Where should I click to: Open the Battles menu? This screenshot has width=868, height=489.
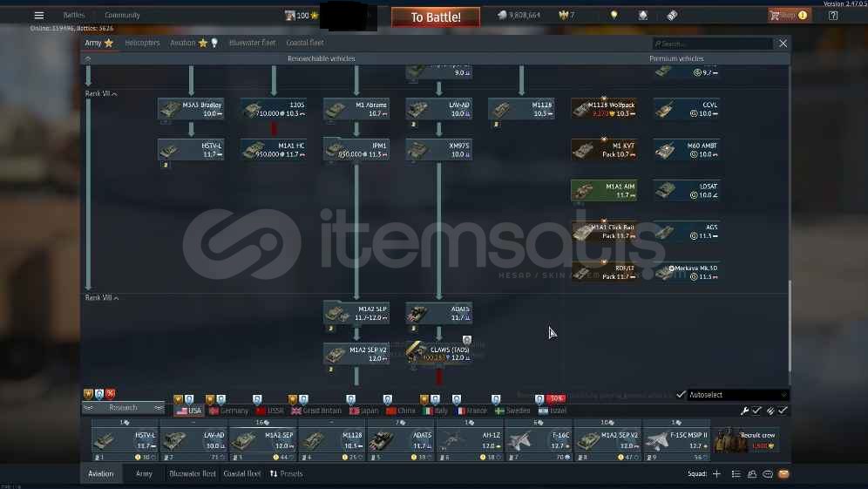pos(73,16)
